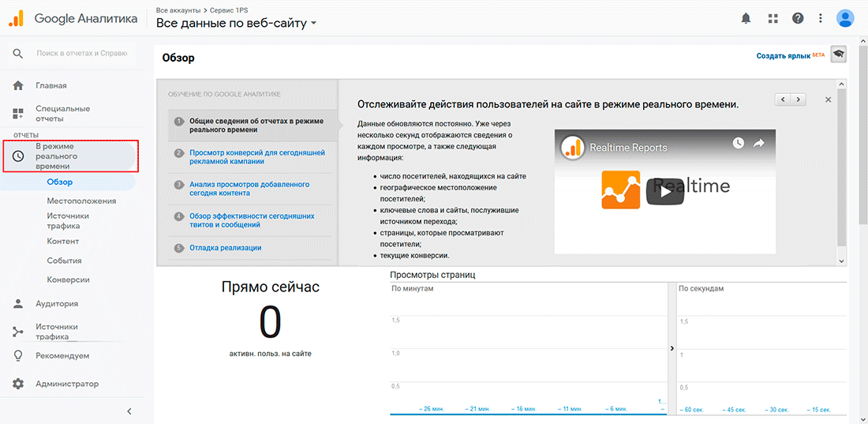Close the training panel with the X
The width and height of the screenshot is (868, 424).
tap(828, 99)
